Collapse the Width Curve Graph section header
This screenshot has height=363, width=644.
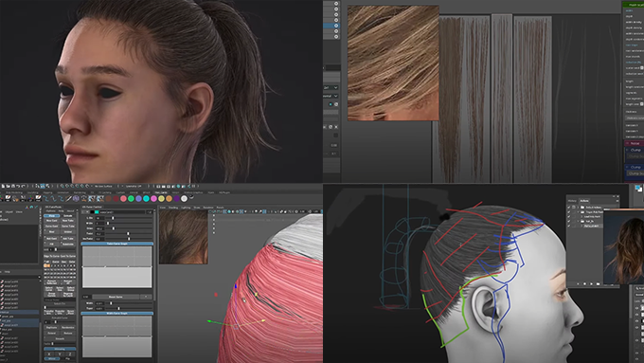pos(117,314)
